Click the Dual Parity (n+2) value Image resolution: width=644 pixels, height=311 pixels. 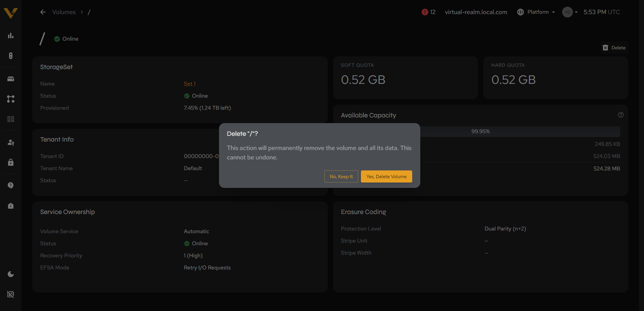pos(505,229)
